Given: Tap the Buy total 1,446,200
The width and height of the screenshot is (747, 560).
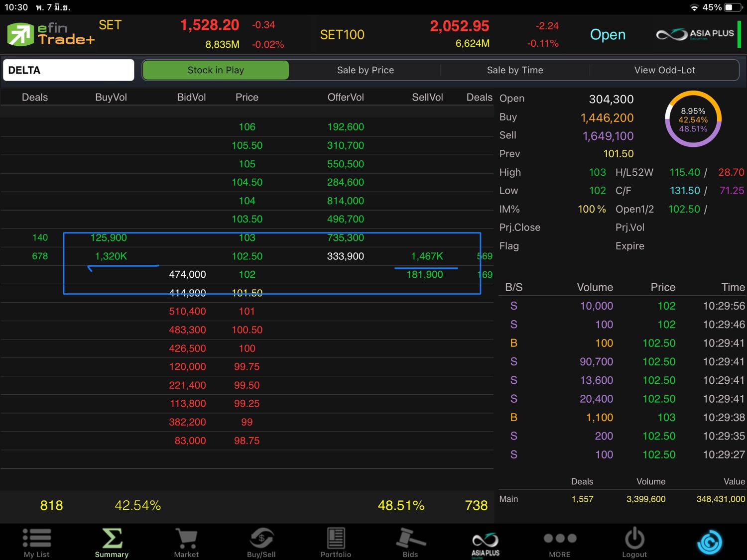Looking at the screenshot, I should click(607, 118).
